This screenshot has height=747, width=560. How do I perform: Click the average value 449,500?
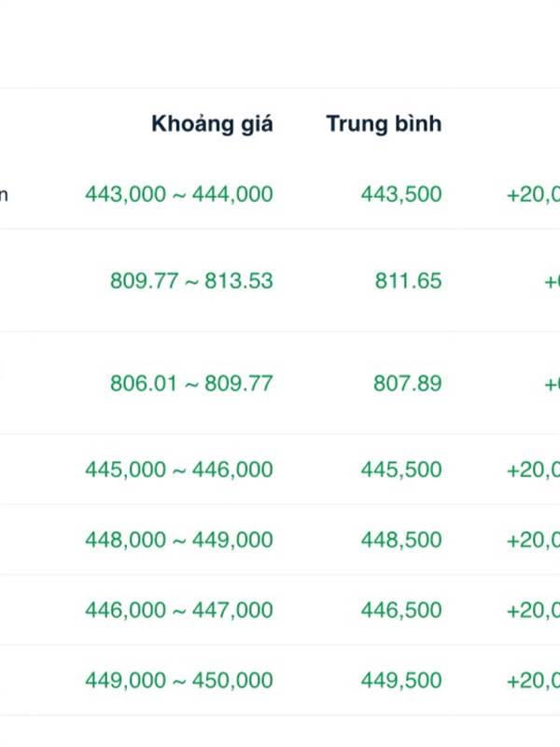click(x=401, y=681)
